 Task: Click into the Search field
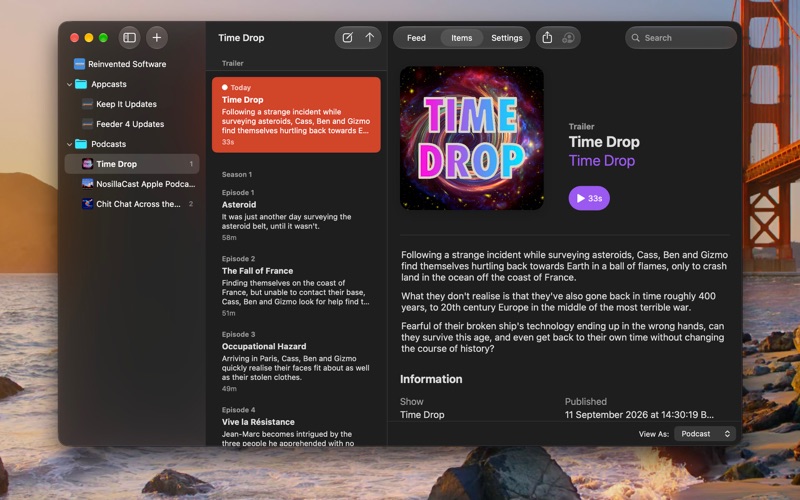point(681,38)
